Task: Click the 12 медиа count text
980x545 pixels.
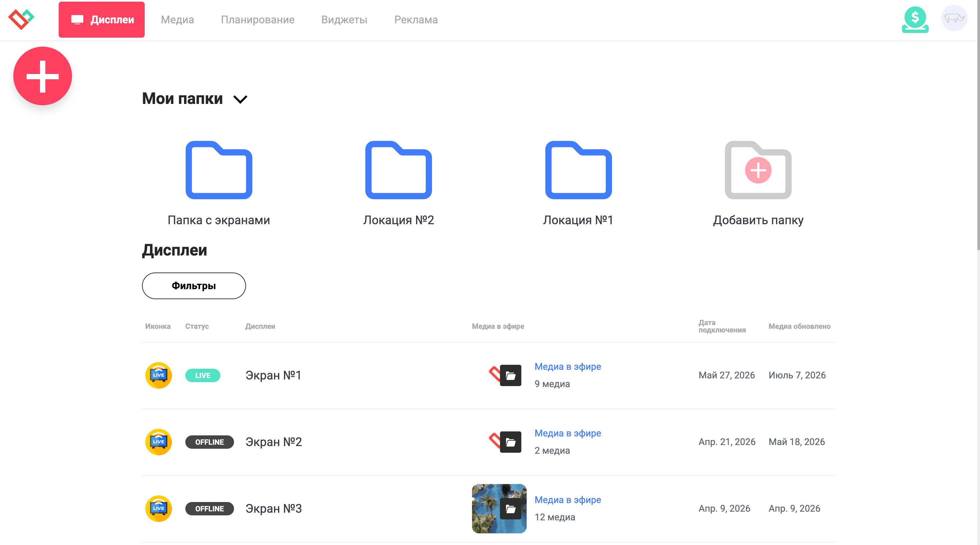Action: coord(555,517)
